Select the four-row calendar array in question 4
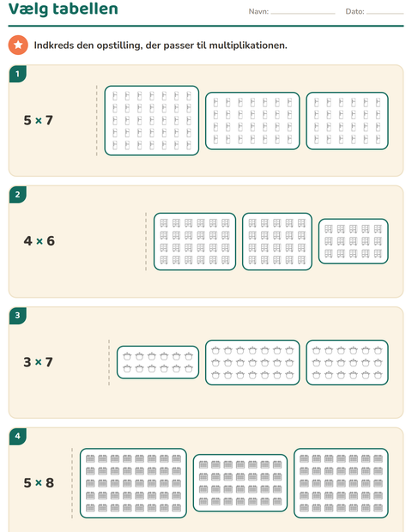Image resolution: width=412 pixels, height=532 pixels. click(x=240, y=483)
